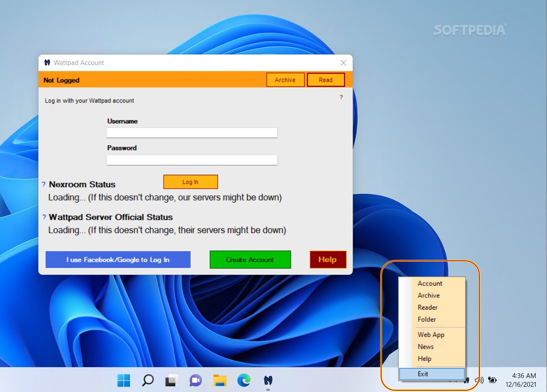Choose Archive in the tray context menu
Image resolution: width=547 pixels, height=392 pixels.
(x=429, y=295)
